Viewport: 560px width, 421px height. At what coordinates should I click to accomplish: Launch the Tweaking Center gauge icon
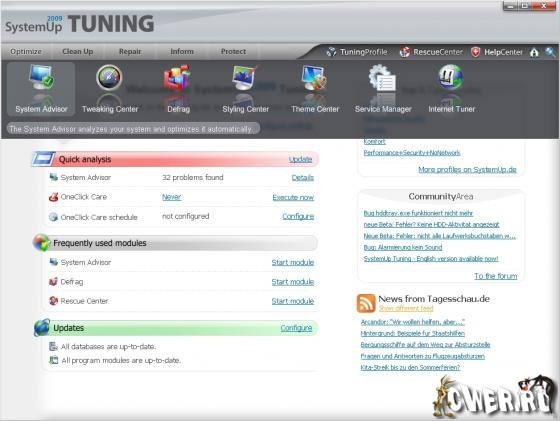tap(109, 77)
